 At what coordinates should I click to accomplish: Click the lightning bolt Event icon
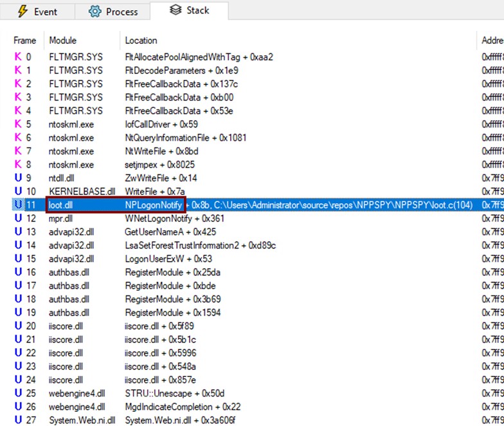coord(22,12)
